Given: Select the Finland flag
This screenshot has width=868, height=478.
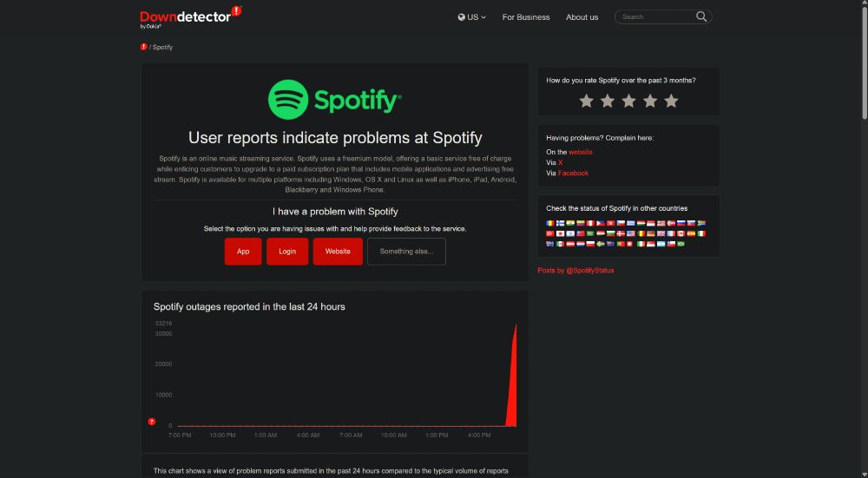Looking at the screenshot, I should (x=560, y=223).
